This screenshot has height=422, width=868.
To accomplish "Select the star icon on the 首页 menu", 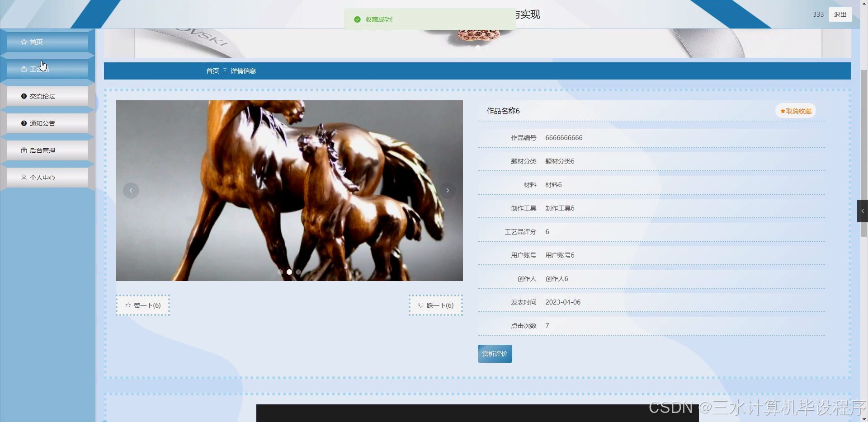I will click(x=24, y=42).
